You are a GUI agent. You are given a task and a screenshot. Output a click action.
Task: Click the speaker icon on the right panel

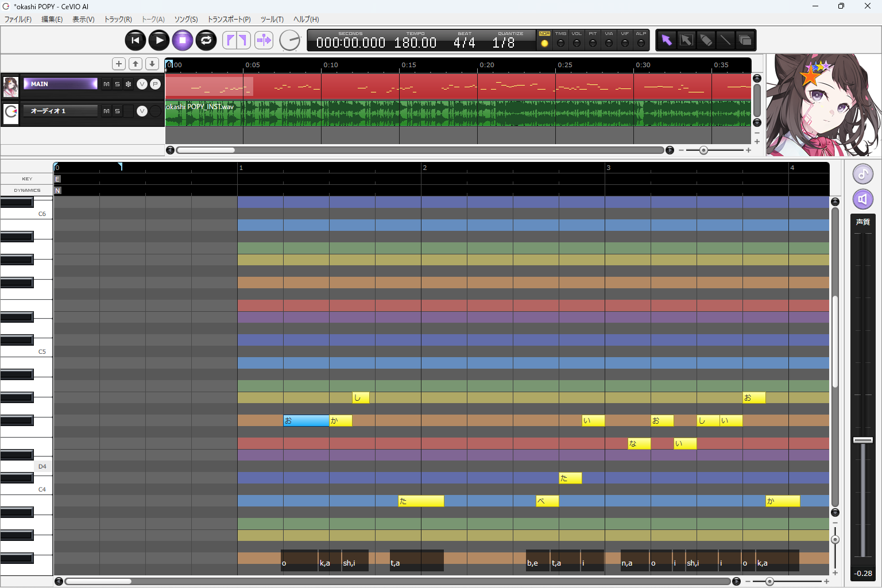[862, 199]
